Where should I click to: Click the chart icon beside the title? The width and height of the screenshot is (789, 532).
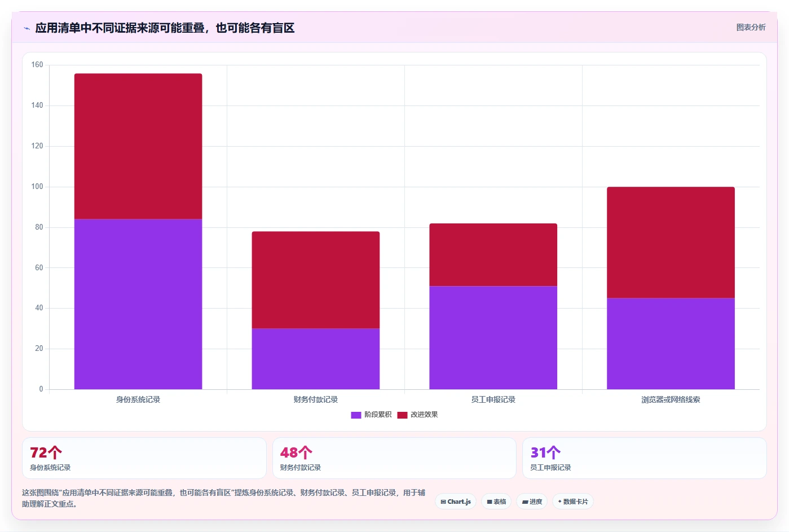tap(27, 28)
